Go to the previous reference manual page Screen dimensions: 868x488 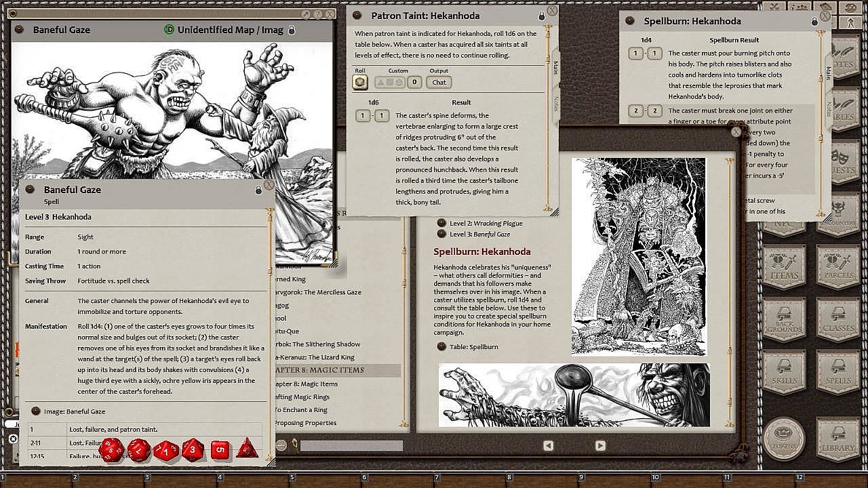[549, 445]
